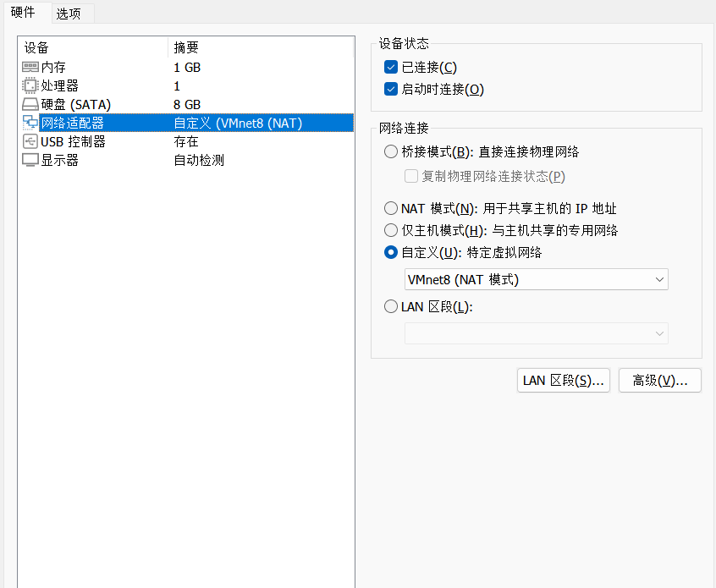716x588 pixels.
Task: Click the 8 GB disk summary value
Action: tap(187, 105)
